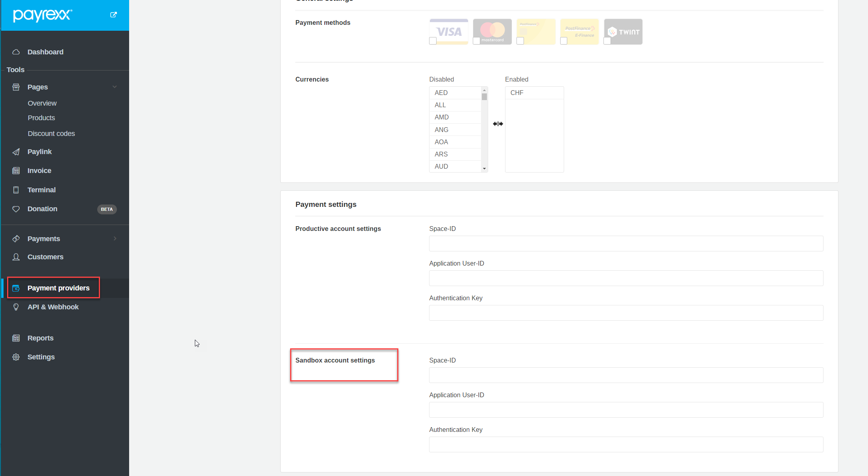Click the Productive Space-ID input field
The height and width of the screenshot is (476, 868).
point(626,244)
